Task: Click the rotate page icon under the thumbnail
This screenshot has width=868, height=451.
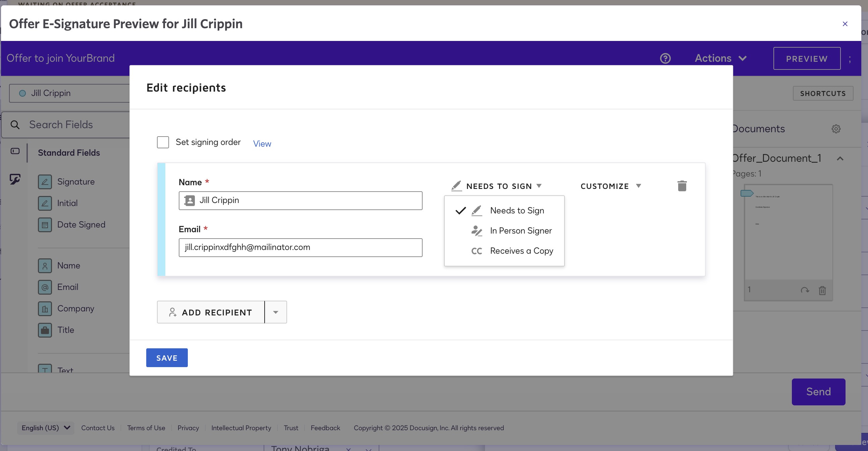Action: 805,290
